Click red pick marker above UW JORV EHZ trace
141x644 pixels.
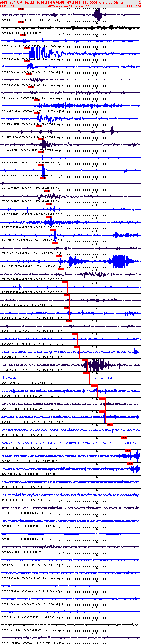click(x=59, y=256)
